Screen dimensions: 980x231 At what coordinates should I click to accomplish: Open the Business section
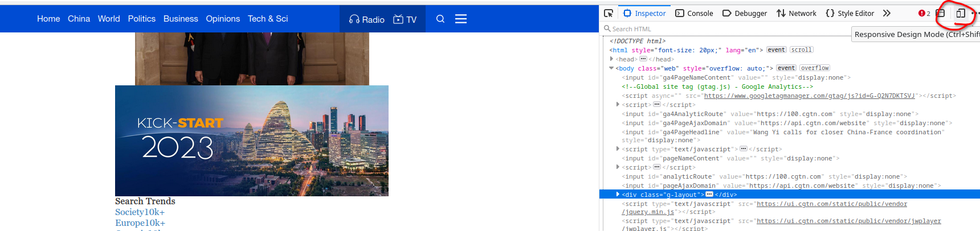pos(181,19)
